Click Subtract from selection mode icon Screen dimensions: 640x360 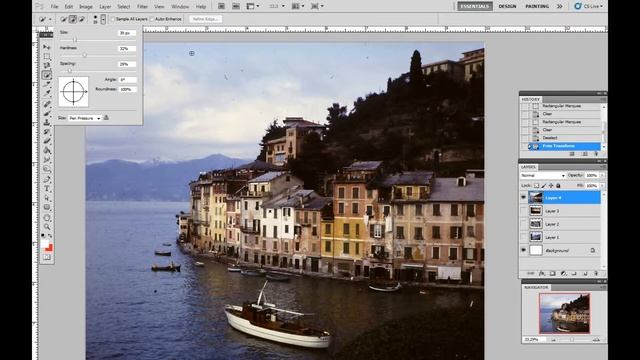82,19
